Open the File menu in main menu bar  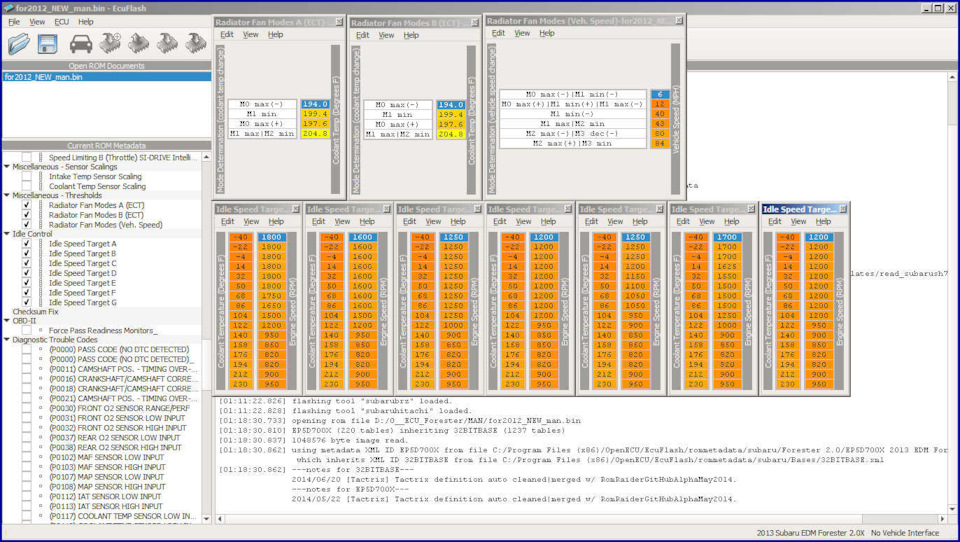coord(14,21)
